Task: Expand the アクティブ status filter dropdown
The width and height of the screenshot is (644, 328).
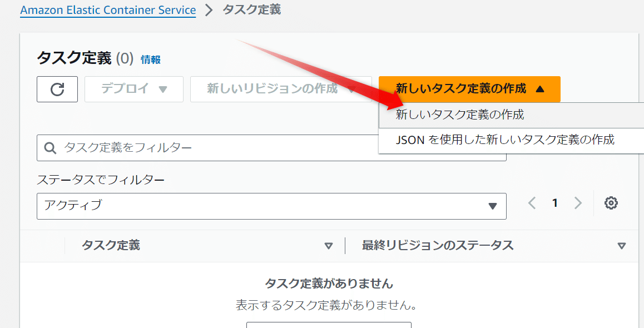Action: point(271,206)
